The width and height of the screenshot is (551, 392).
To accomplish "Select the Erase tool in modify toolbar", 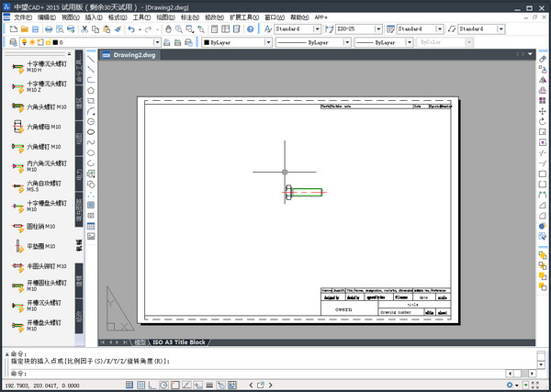I will [542, 59].
